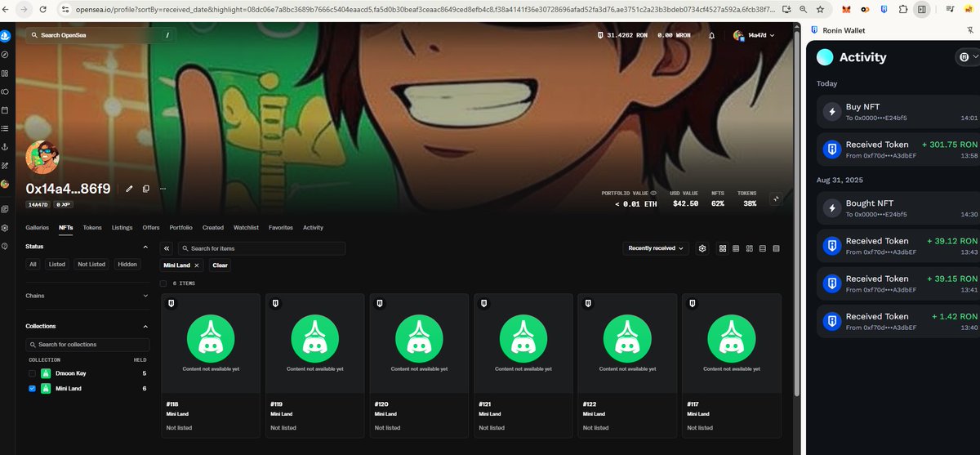Toggle portfolio value visibility eye icon
Viewport: 980px width, 455px height.
653,193
